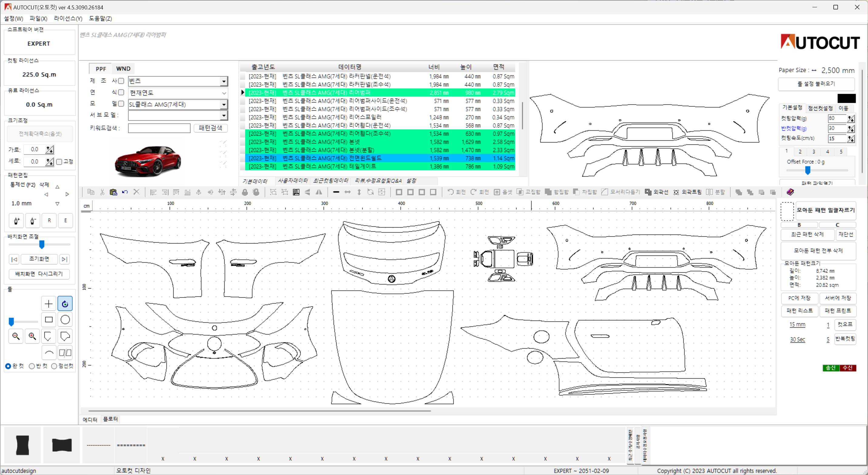
Task: Click the add node pen-plus button
Action: 16,221
